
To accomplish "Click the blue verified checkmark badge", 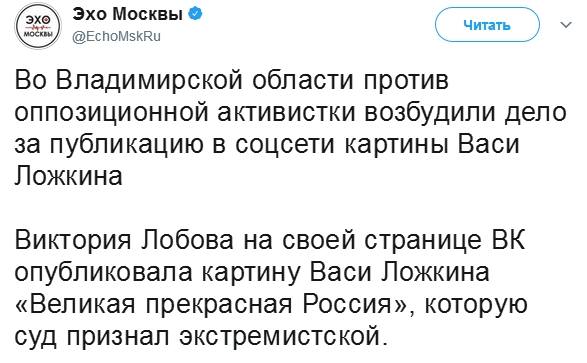I will [x=195, y=14].
